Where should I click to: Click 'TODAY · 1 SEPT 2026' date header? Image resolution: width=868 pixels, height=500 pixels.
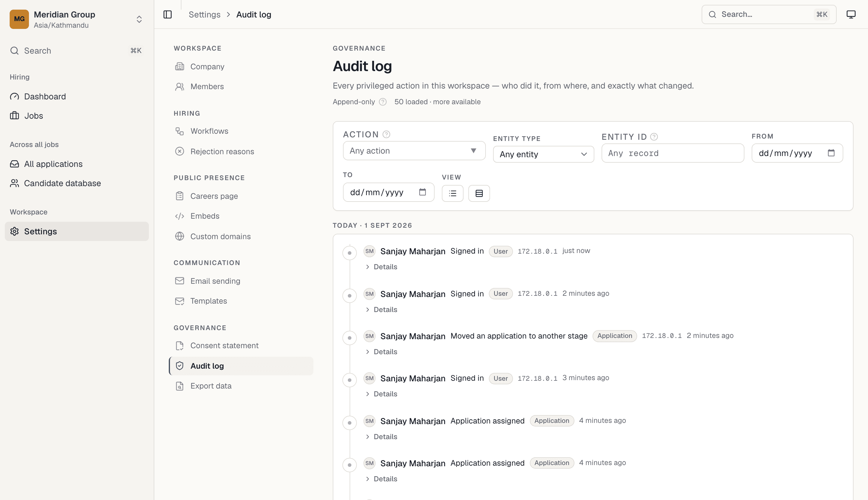point(372,226)
